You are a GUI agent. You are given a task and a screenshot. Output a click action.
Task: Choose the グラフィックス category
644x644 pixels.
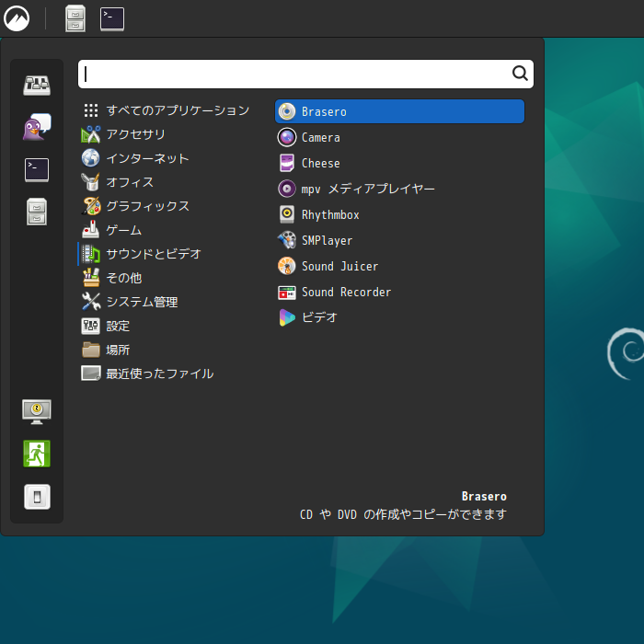tap(147, 206)
